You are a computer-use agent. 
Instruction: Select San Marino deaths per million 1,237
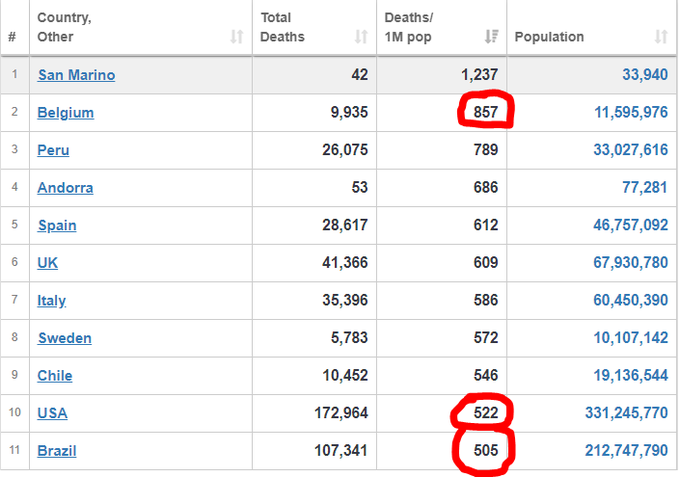[479, 75]
